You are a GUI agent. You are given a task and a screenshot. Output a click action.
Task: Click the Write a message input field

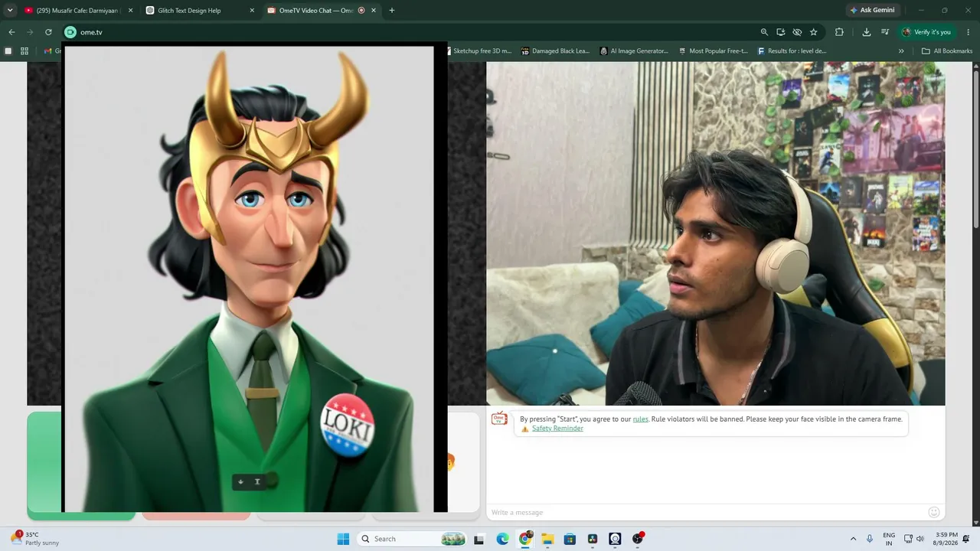(x=705, y=512)
